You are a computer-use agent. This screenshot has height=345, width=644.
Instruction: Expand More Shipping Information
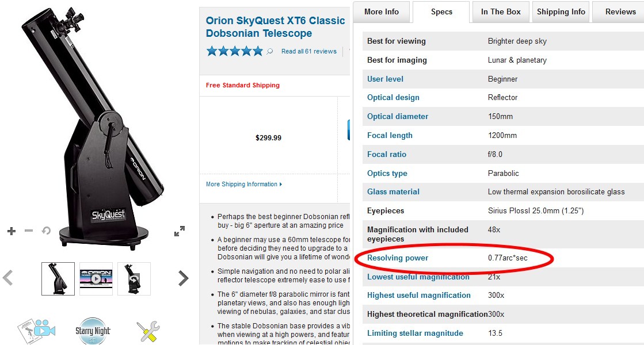pyautogui.click(x=244, y=185)
